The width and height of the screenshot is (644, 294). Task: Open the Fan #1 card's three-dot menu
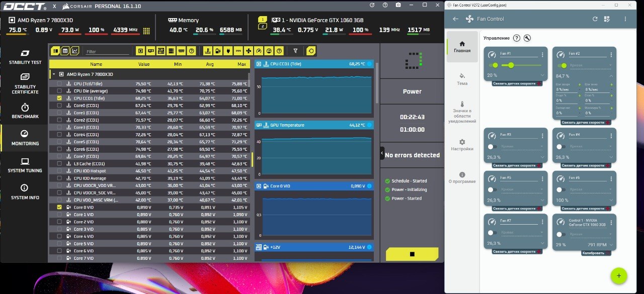click(x=542, y=55)
